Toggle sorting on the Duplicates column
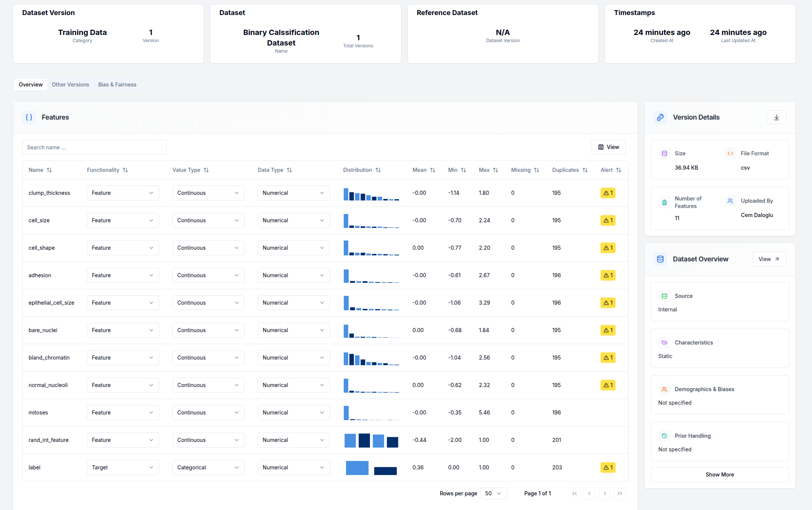Viewport: 812px width, 510px height. [x=585, y=170]
